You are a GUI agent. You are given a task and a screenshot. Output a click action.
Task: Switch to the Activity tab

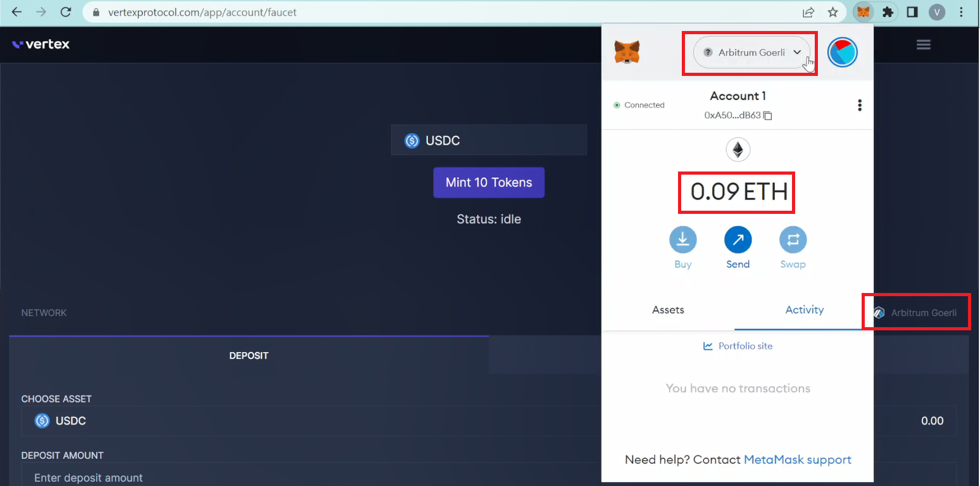[804, 310]
